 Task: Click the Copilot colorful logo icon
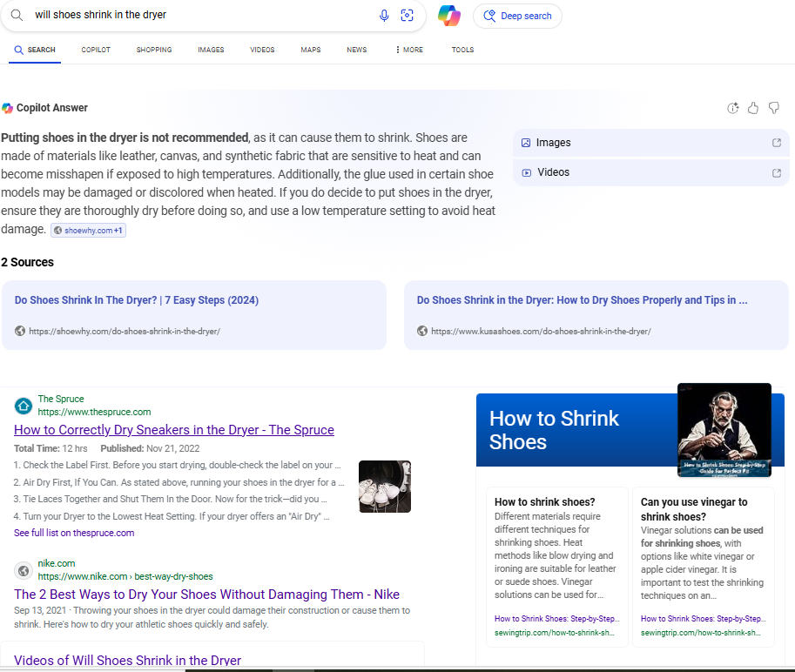coord(449,16)
